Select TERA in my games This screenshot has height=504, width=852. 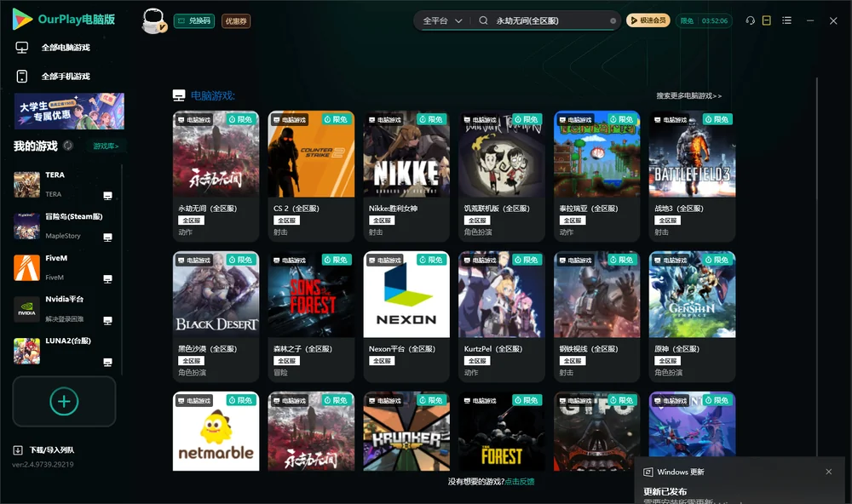(x=62, y=185)
